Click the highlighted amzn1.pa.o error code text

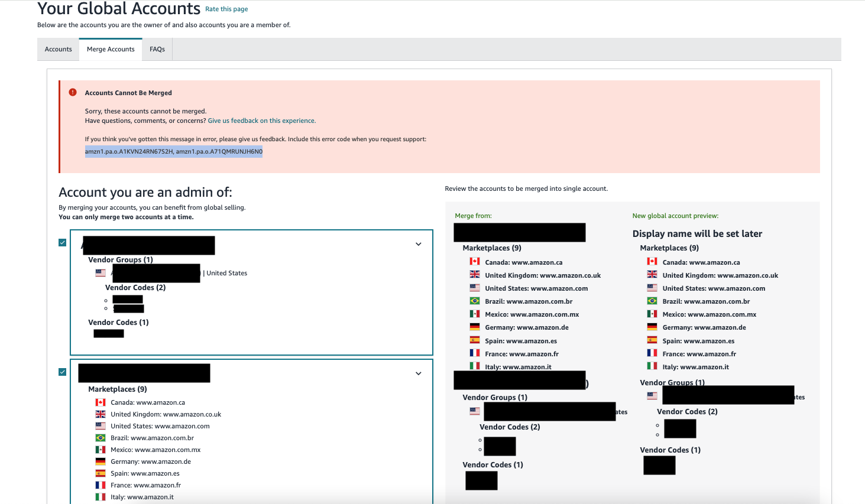tap(174, 152)
